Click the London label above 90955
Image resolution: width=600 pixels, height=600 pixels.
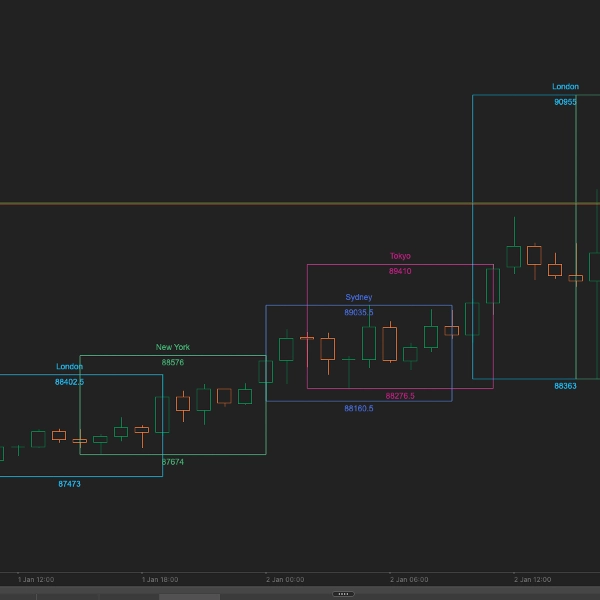[565, 87]
